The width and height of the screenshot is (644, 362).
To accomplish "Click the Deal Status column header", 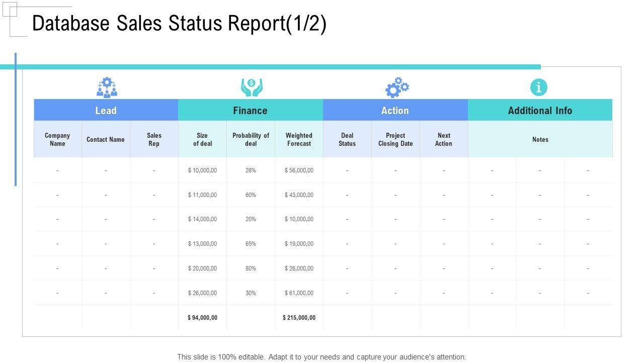I will [347, 139].
